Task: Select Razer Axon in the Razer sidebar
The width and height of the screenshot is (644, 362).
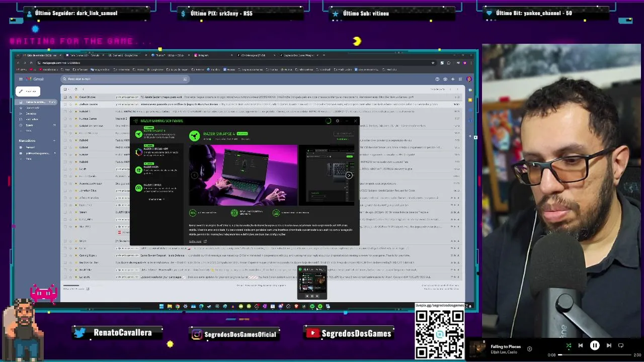Action: pos(157,169)
